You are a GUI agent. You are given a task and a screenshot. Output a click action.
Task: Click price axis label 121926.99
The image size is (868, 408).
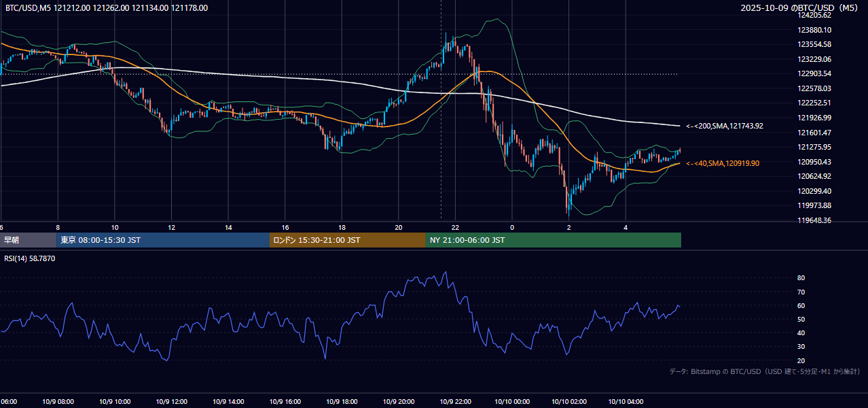[x=814, y=118]
